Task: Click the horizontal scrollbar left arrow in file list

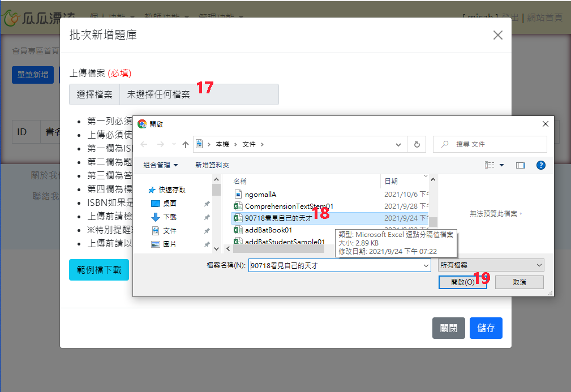Action: 228,249
